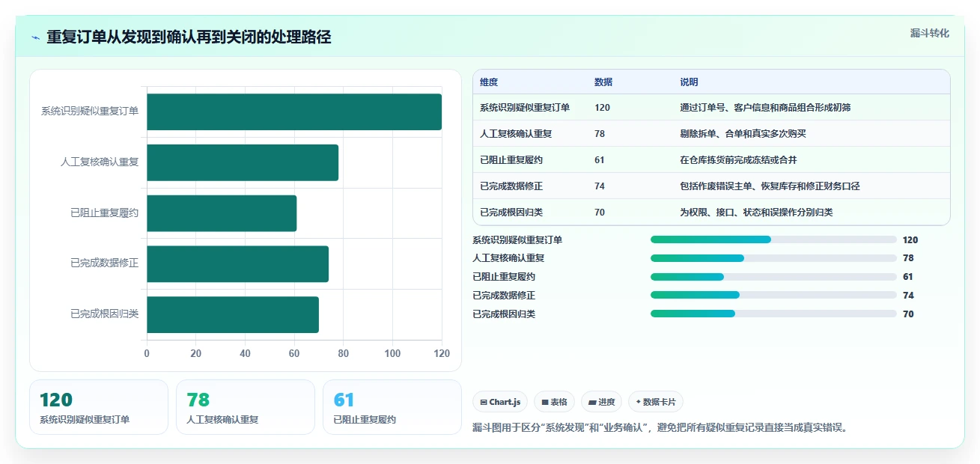Click the table value 78
The height and width of the screenshot is (464, 980).
coord(600,134)
